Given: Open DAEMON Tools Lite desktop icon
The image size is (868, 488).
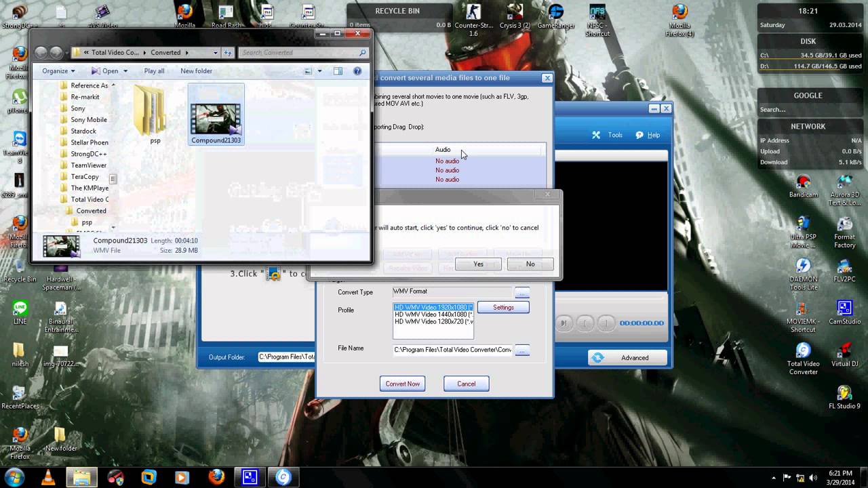Looking at the screenshot, I should click(804, 274).
